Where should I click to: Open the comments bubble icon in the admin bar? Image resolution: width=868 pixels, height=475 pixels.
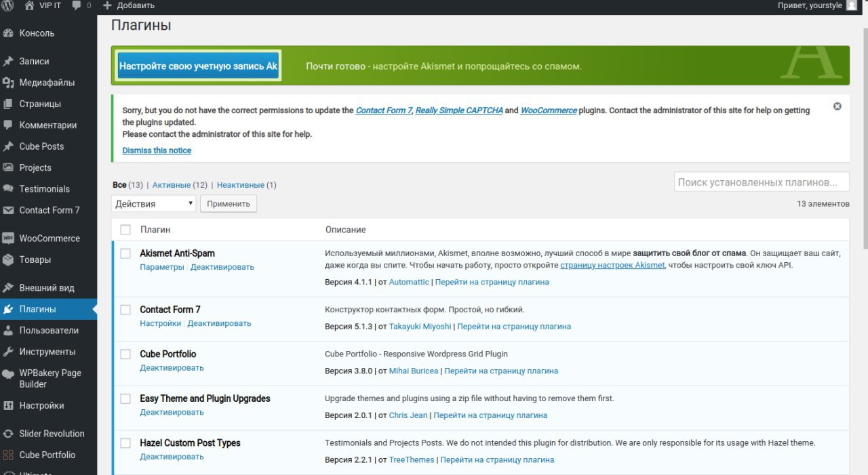tap(77, 5)
